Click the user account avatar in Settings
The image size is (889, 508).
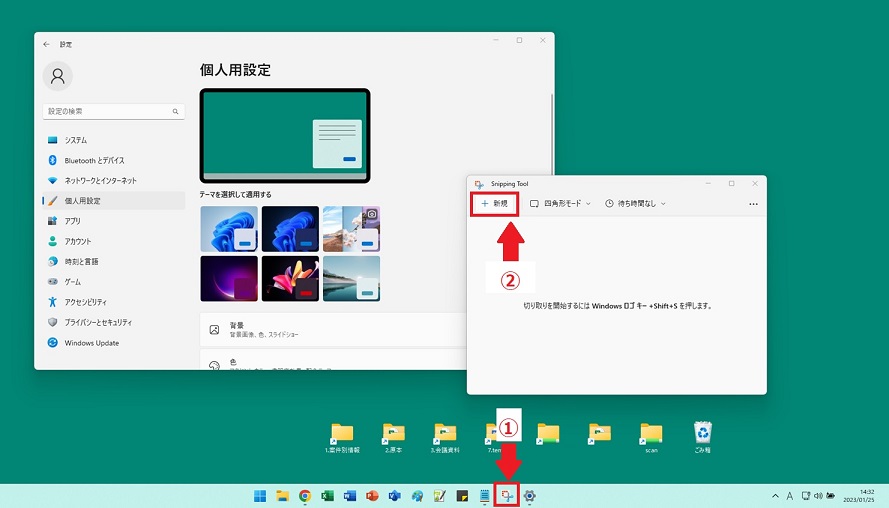[58, 76]
